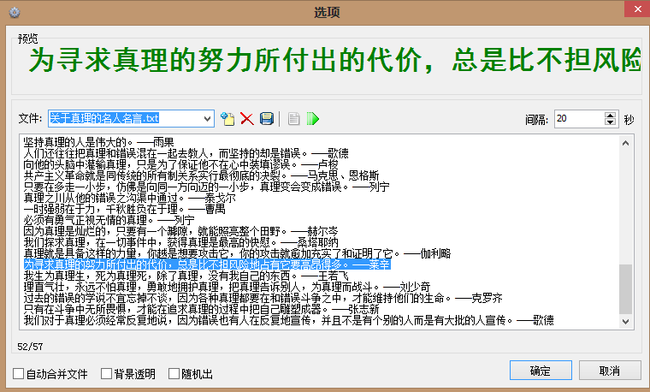Select the line starting 我们探求真理，在一切事件中
Screen dimensions: 650x392
click(x=181, y=242)
